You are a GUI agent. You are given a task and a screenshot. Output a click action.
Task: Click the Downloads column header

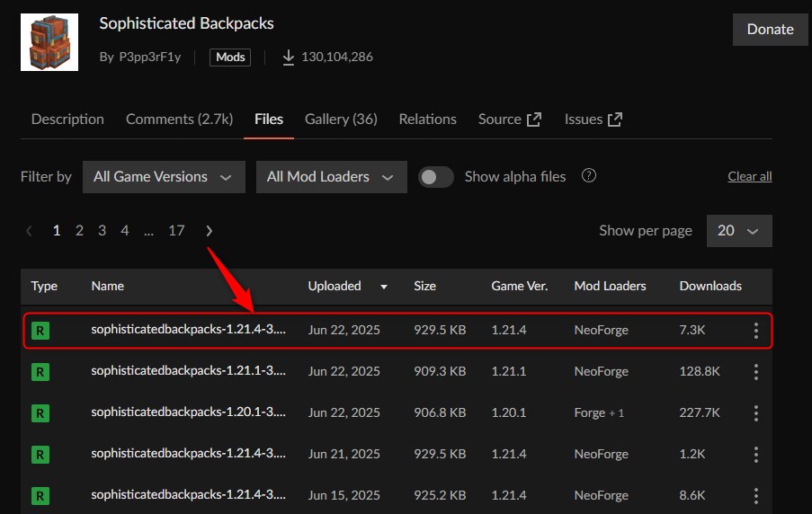click(710, 287)
